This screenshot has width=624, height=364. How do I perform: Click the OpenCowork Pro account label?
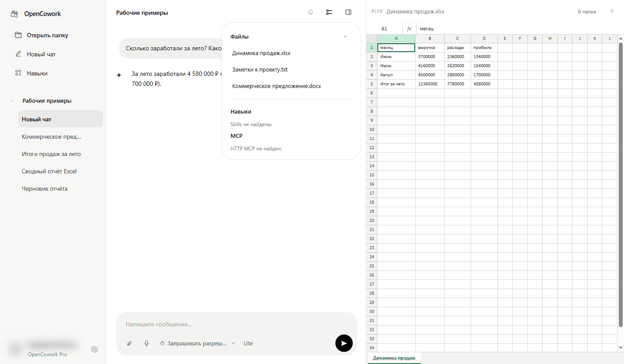point(47,354)
